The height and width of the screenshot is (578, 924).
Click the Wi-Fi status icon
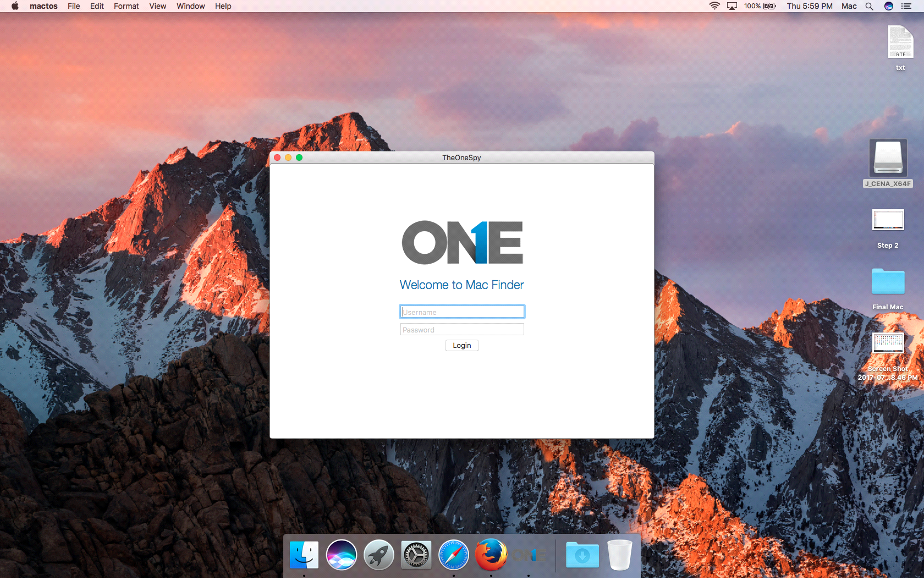[x=714, y=6]
